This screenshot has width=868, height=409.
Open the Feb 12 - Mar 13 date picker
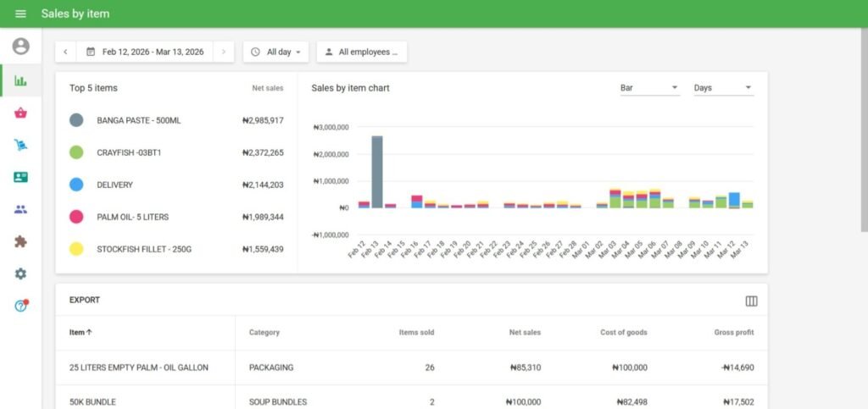(145, 52)
